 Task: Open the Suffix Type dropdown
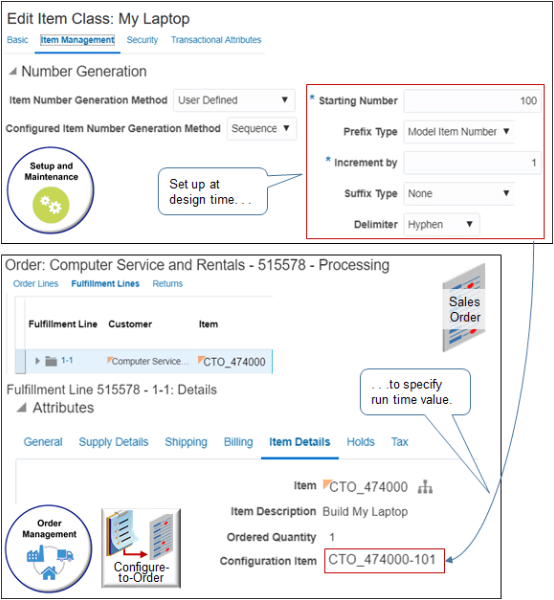[459, 194]
